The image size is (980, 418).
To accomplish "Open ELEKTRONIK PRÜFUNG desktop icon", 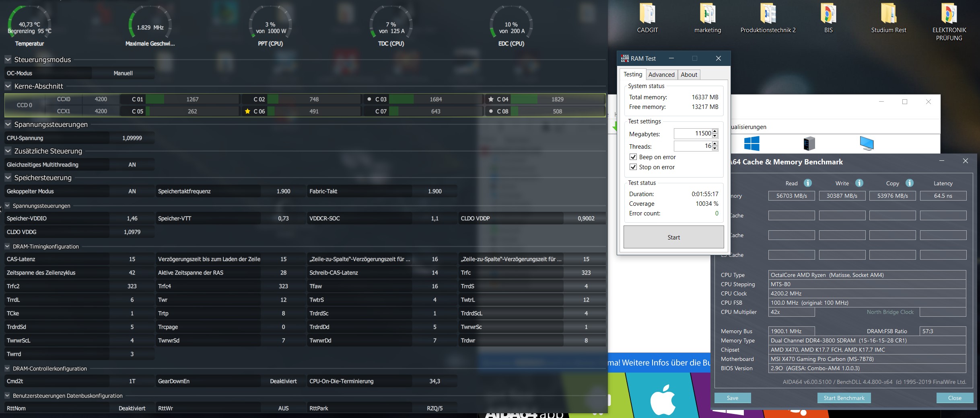I will coord(949,13).
